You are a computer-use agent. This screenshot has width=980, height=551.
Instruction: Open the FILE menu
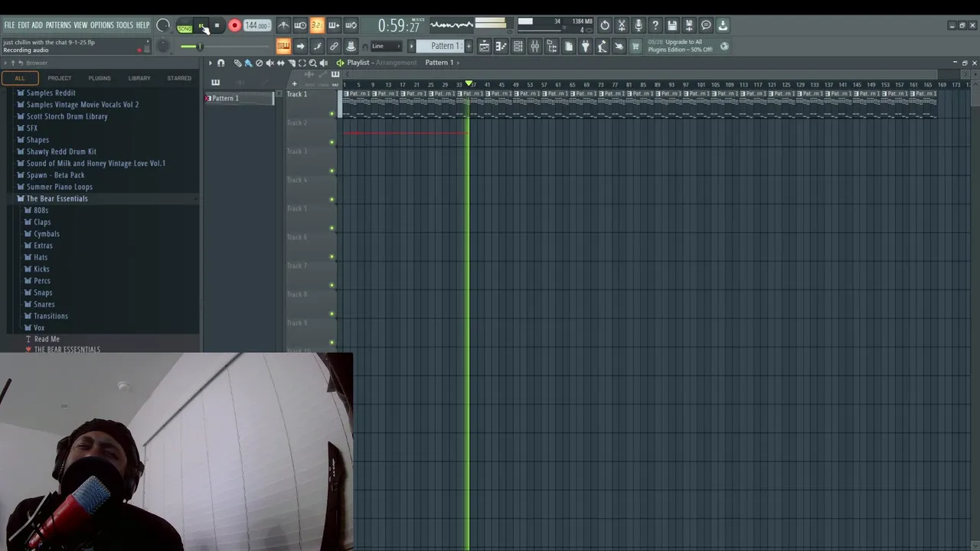9,25
